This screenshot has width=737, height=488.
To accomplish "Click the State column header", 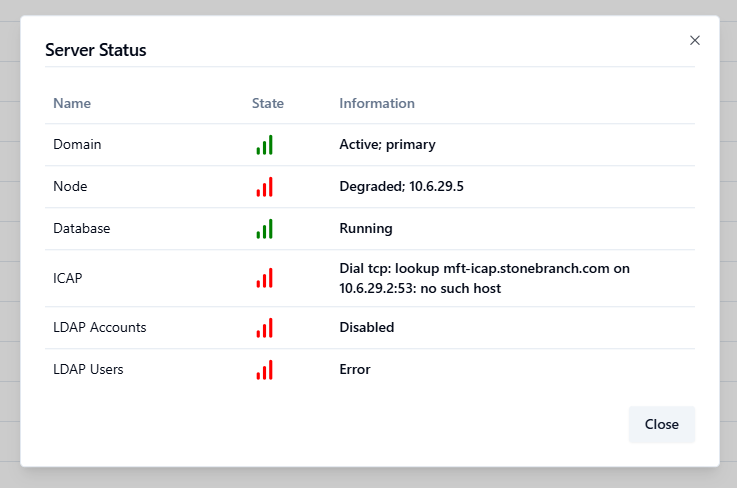I will (x=268, y=103).
